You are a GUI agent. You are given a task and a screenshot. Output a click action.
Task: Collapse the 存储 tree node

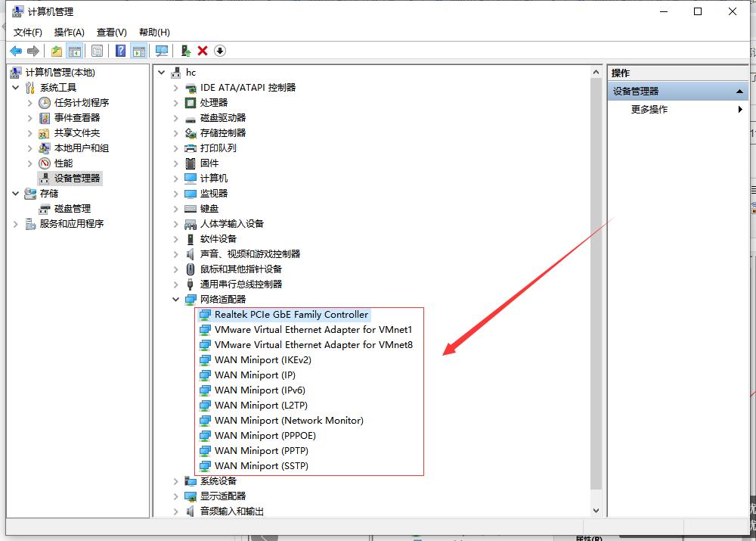click(16, 194)
